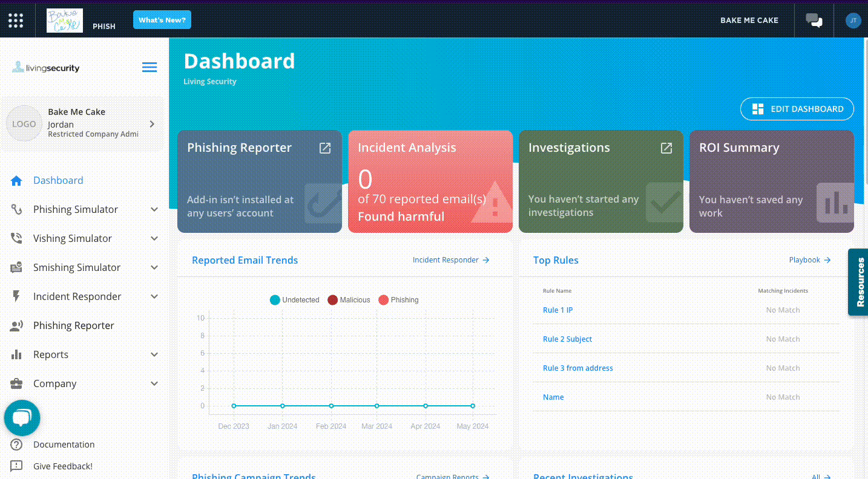Open the Rule 3 from address rule
The height and width of the screenshot is (479, 868).
[578, 368]
